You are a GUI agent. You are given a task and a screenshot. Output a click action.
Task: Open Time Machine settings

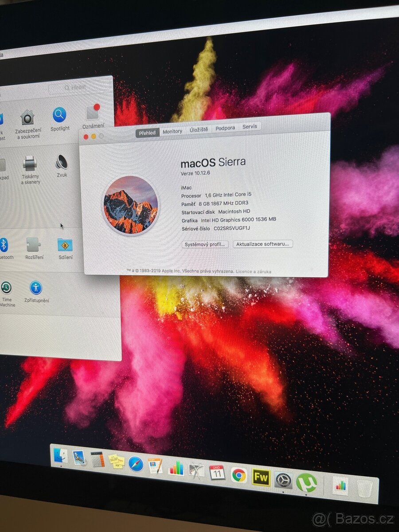click(7, 288)
